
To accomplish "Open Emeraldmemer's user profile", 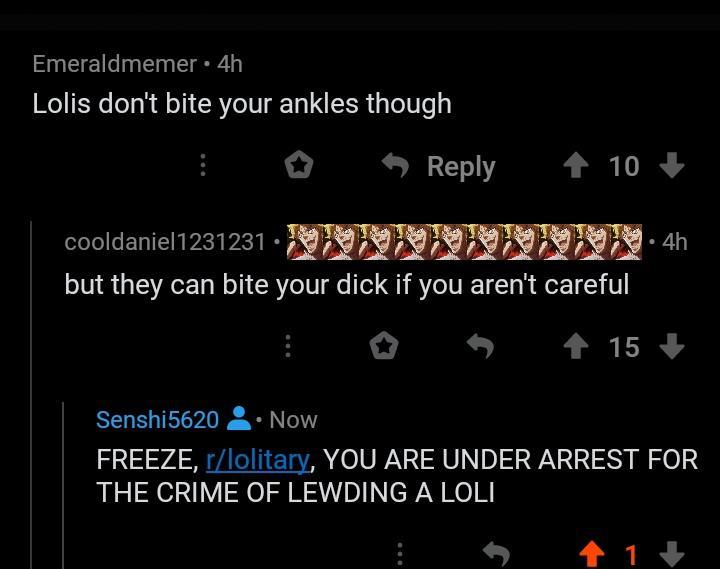I will 114,63.
